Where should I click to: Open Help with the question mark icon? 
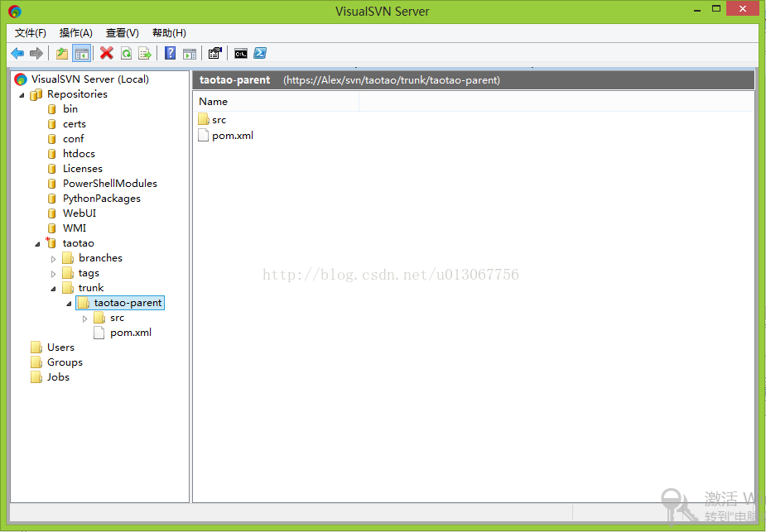click(170, 53)
